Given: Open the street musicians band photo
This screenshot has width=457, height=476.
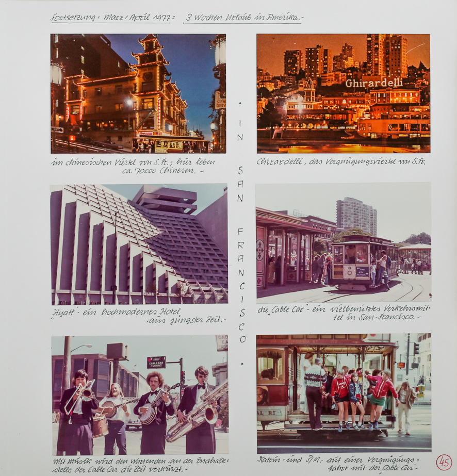Looking at the screenshot, I should [x=139, y=395].
